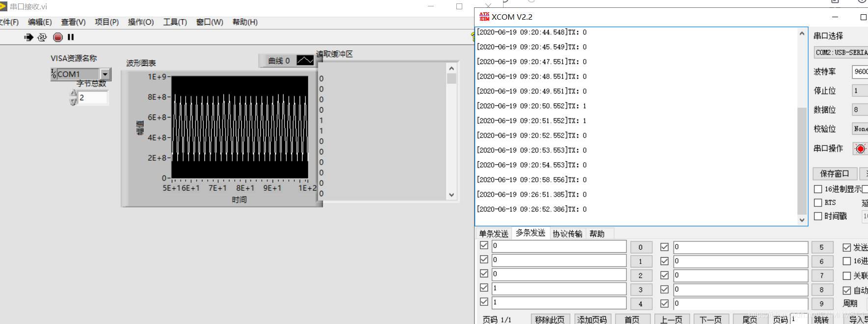Open the 帮助(H) menu in LabVIEW

[245, 22]
